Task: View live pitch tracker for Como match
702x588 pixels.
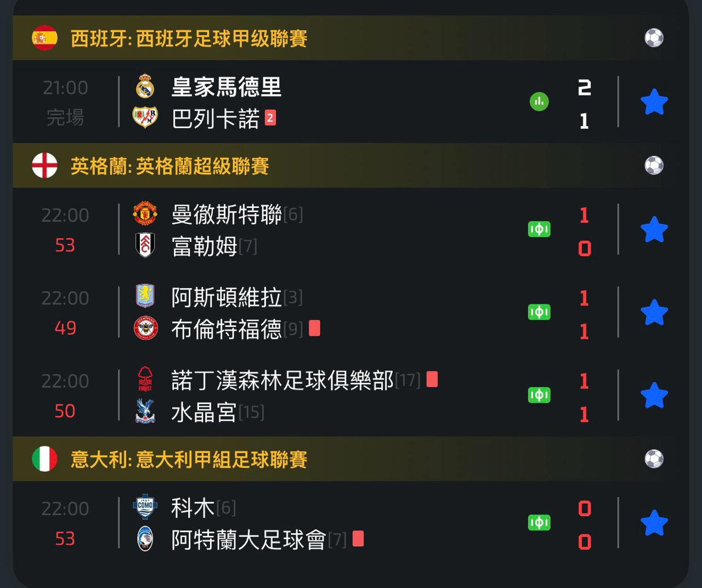Action: (539, 523)
